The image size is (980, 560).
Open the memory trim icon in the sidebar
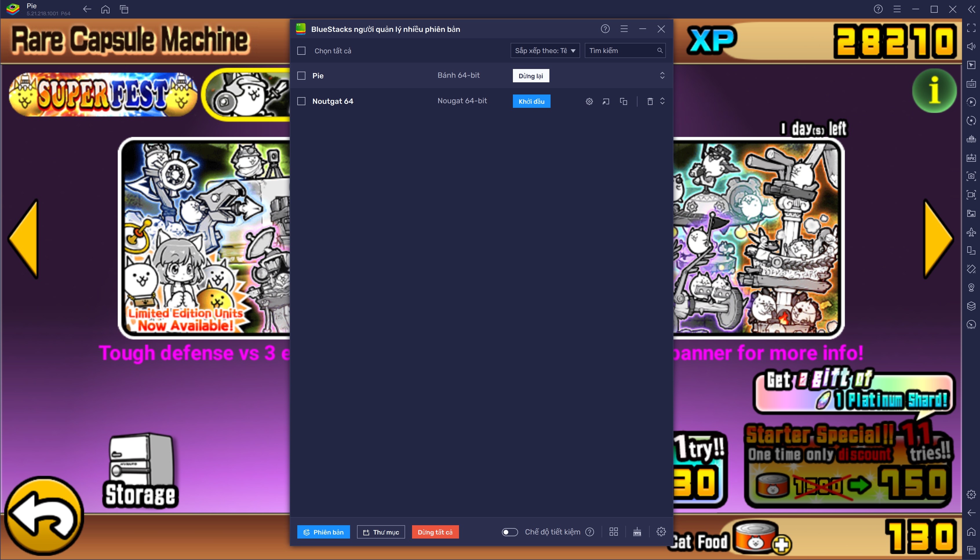[x=971, y=139]
